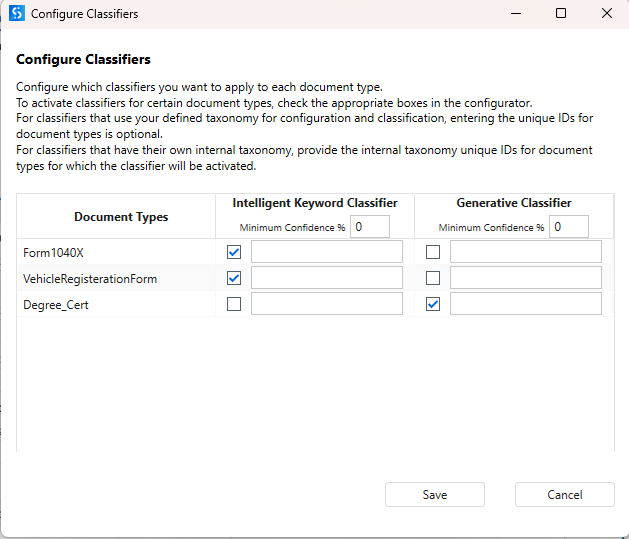The width and height of the screenshot is (629, 539).
Task: Uncheck Intelligent Keyword Classifier for Form1040X
Action: (x=234, y=252)
